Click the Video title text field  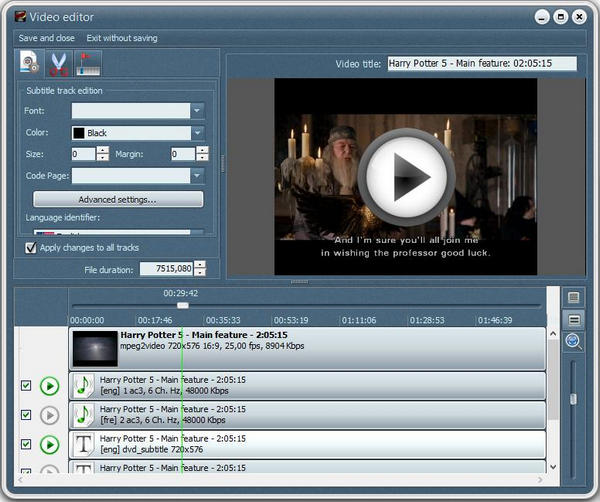click(482, 64)
